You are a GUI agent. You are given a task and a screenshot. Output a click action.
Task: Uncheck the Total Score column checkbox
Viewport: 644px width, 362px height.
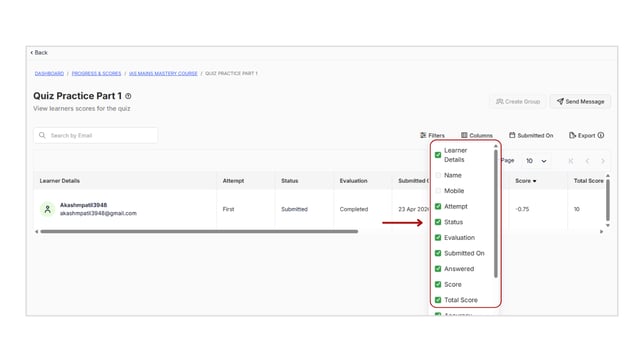click(x=438, y=300)
